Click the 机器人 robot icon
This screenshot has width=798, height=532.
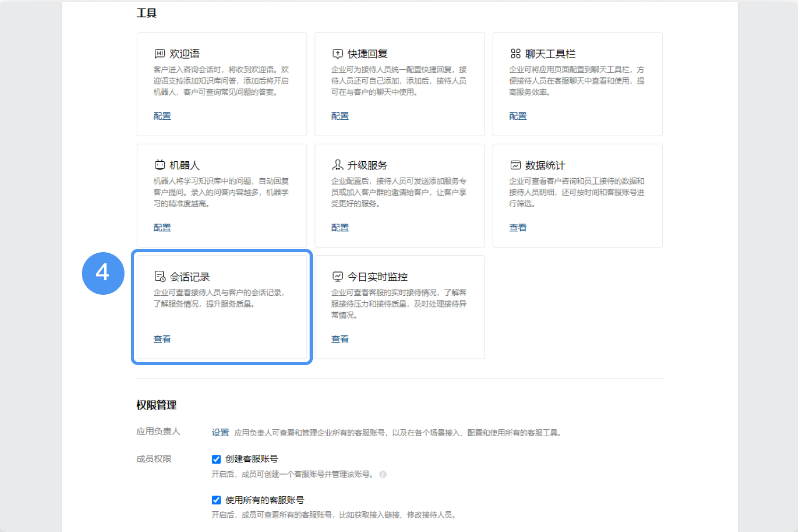pos(160,165)
